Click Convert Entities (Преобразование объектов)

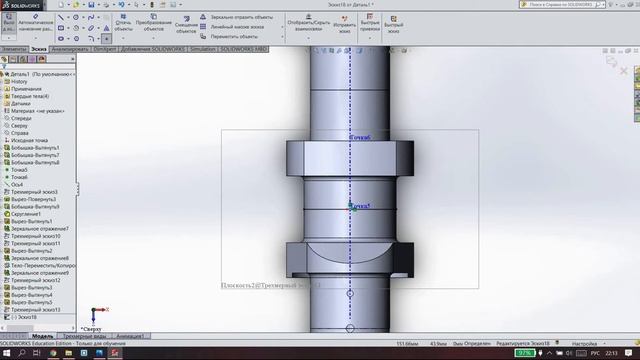(153, 23)
